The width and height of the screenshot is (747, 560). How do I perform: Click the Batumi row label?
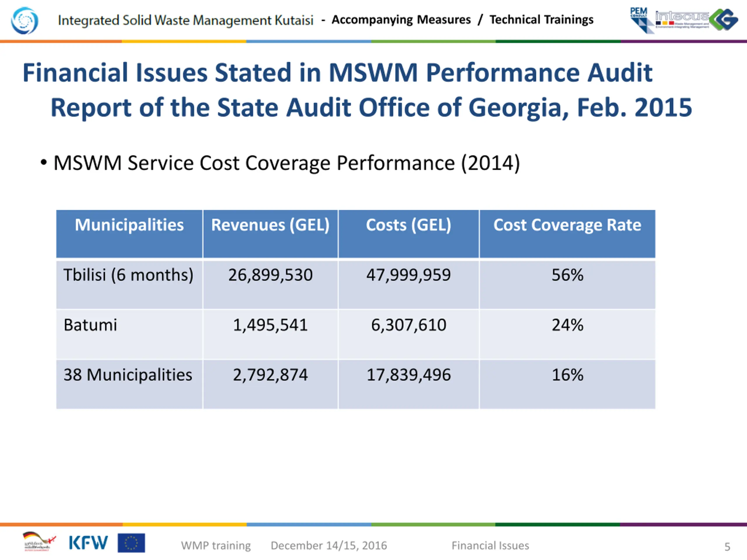tap(90, 325)
